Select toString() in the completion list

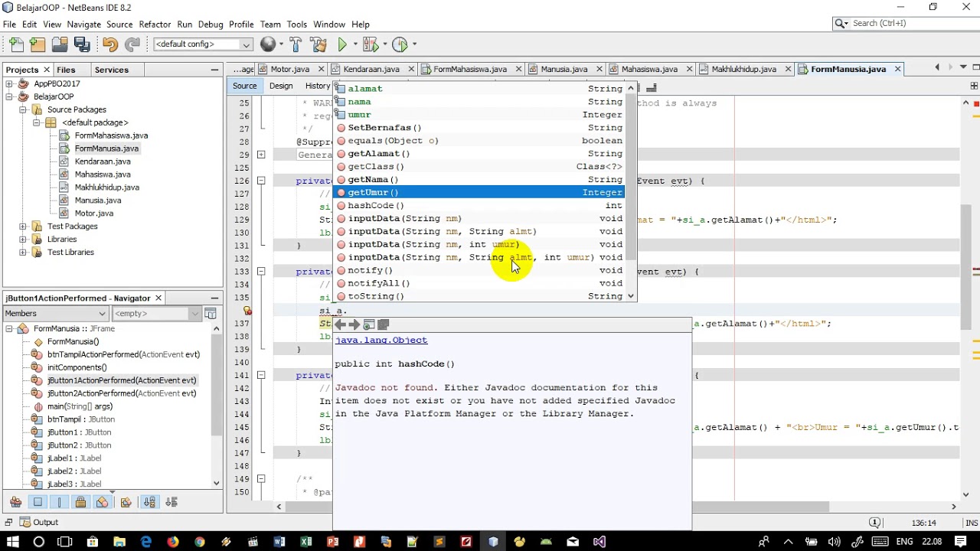point(480,296)
